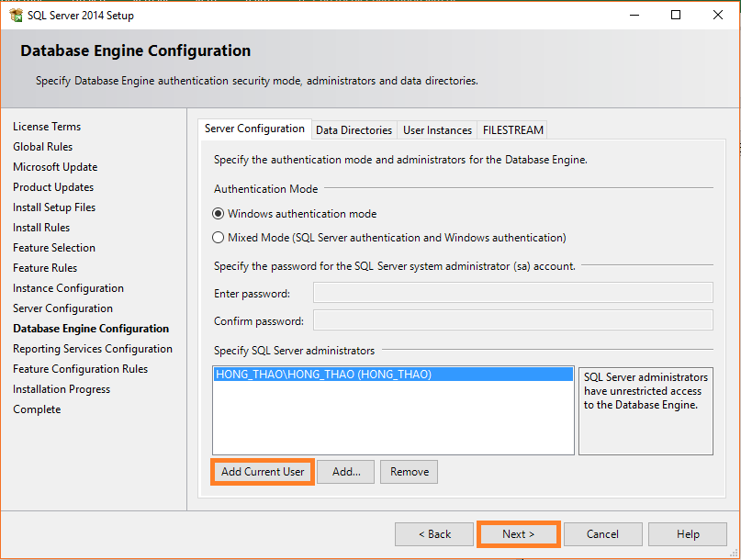
Task: Click the Add... button
Action: pyautogui.click(x=346, y=472)
